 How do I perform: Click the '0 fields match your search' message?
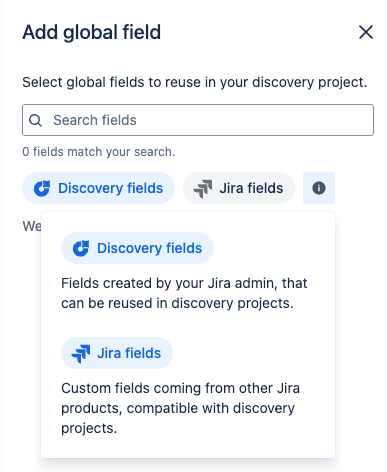(x=99, y=152)
